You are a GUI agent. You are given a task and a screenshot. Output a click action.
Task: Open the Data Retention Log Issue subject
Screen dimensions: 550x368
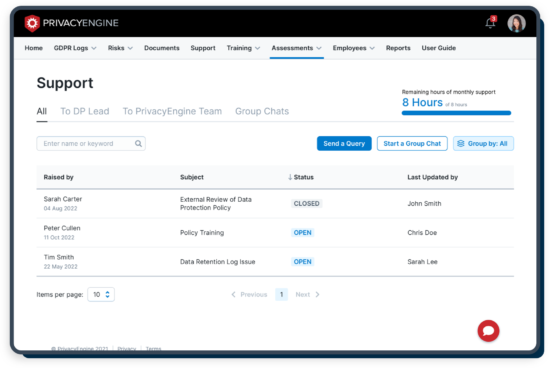(x=217, y=262)
